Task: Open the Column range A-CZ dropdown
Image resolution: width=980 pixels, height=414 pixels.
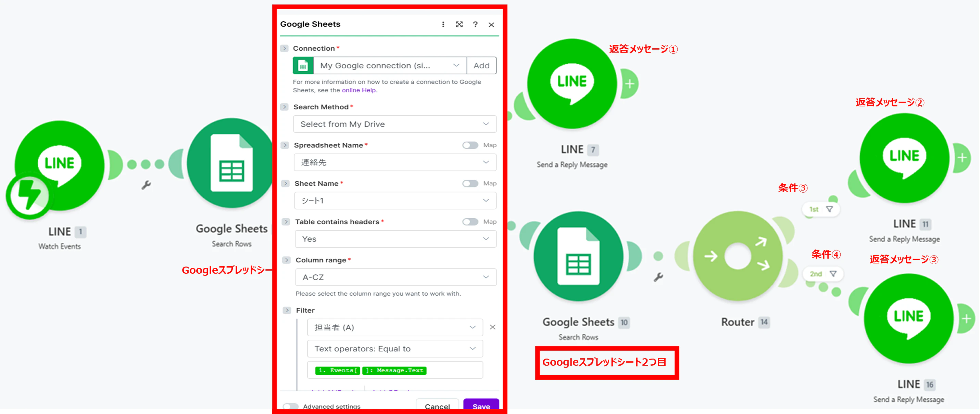Action: [396, 277]
